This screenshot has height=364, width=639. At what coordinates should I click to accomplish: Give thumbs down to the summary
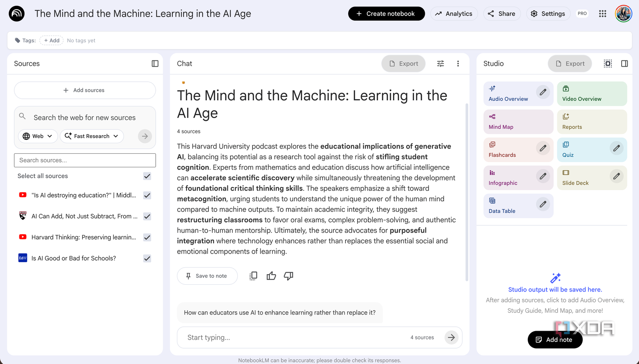click(x=289, y=276)
